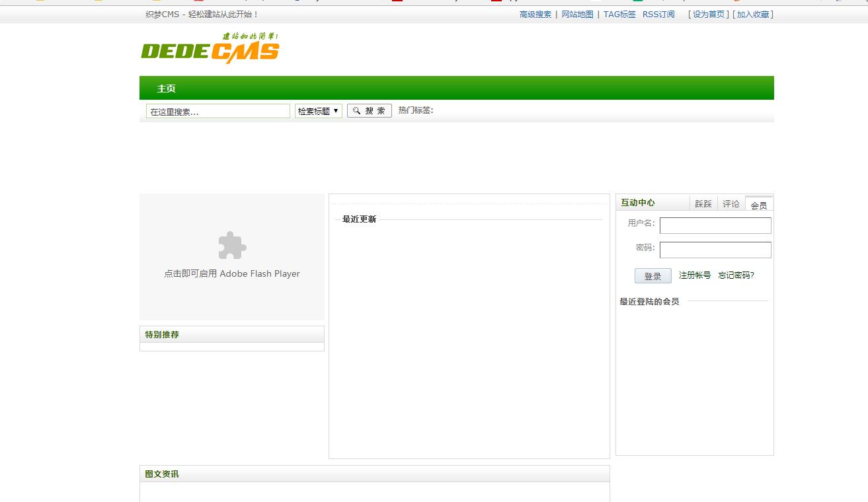Open the 检索标题 search type dropdown
Screen dimensions: 868x502
pyautogui.click(x=318, y=111)
